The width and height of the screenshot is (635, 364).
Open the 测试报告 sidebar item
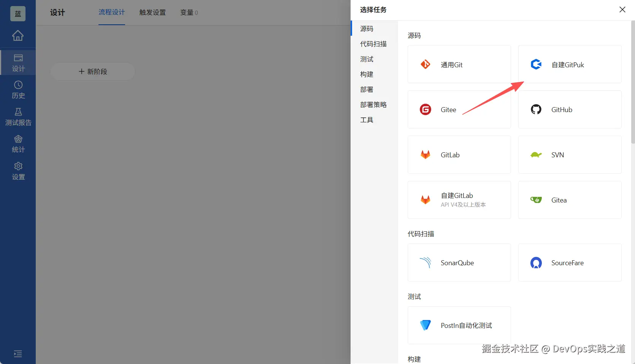pos(18,117)
